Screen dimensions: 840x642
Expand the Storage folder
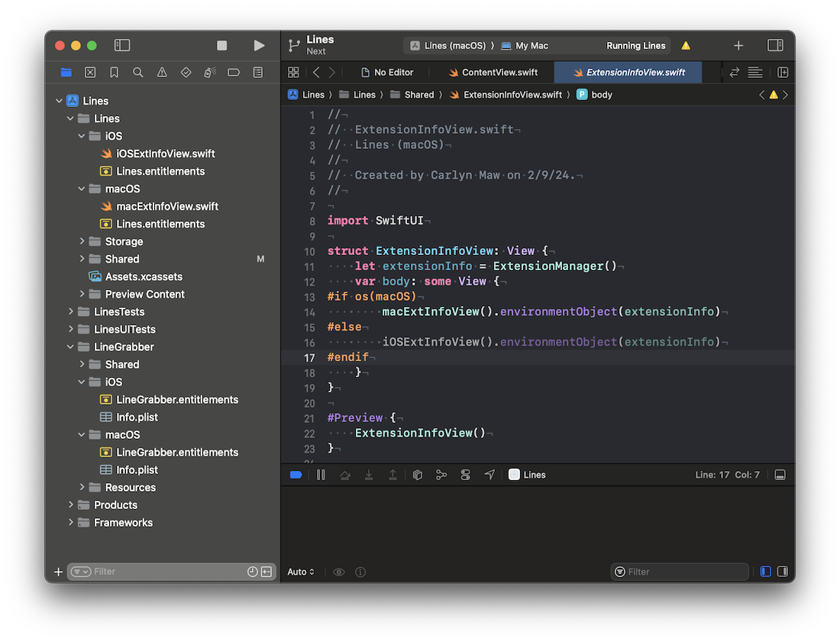tap(82, 241)
